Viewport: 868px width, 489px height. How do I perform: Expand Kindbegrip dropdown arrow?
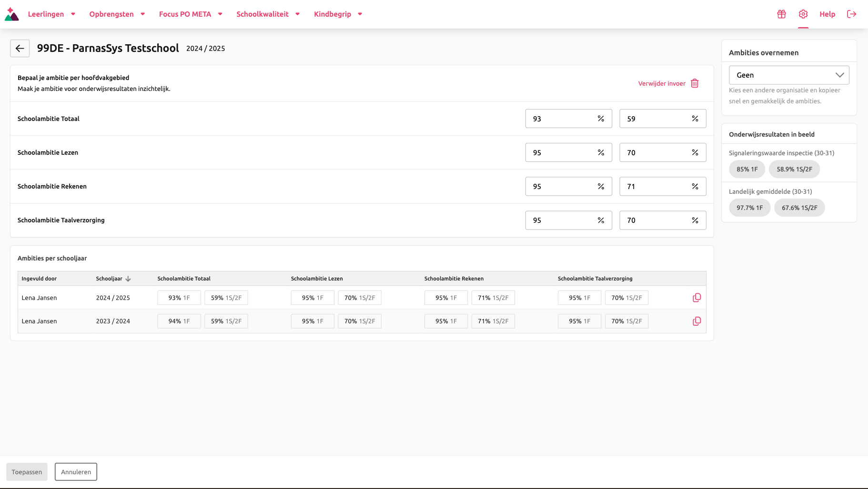click(x=360, y=14)
